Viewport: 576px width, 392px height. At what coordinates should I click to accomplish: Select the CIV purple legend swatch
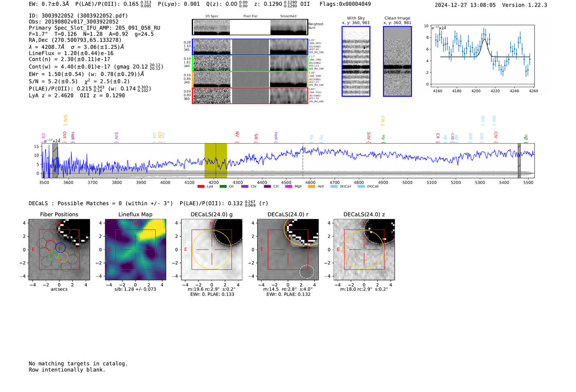(x=245, y=186)
